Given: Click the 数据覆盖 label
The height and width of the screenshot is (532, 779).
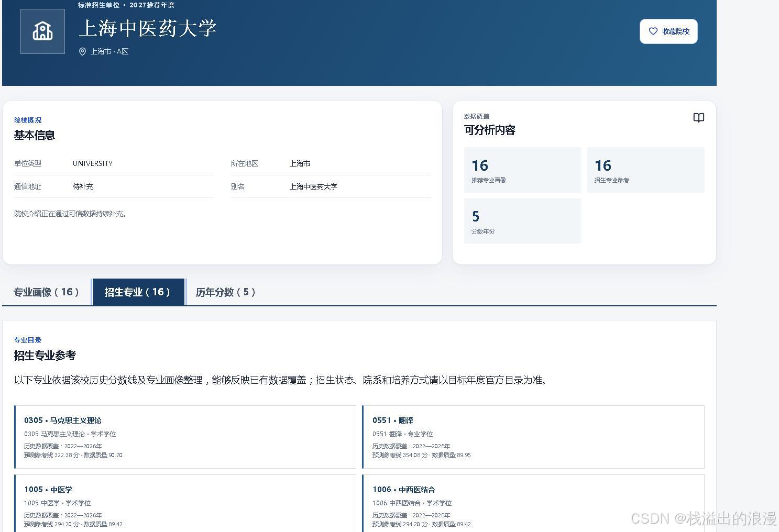Looking at the screenshot, I should click(477, 116).
